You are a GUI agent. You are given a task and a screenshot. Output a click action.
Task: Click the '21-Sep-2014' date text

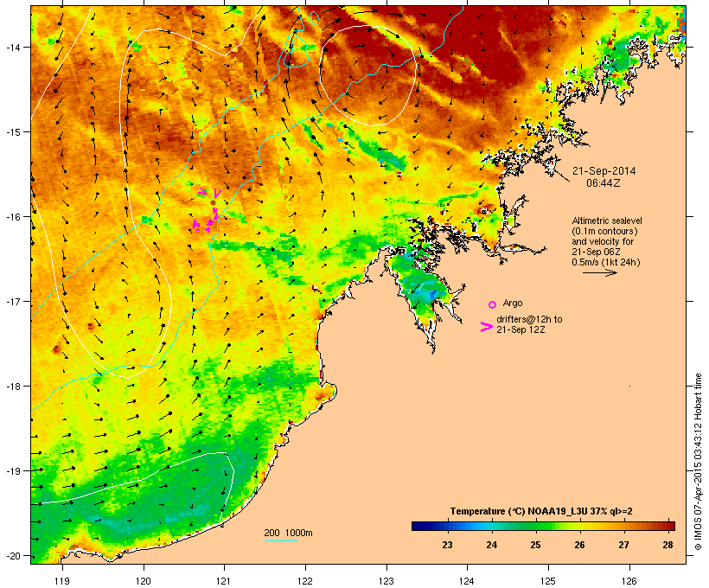coord(604,171)
